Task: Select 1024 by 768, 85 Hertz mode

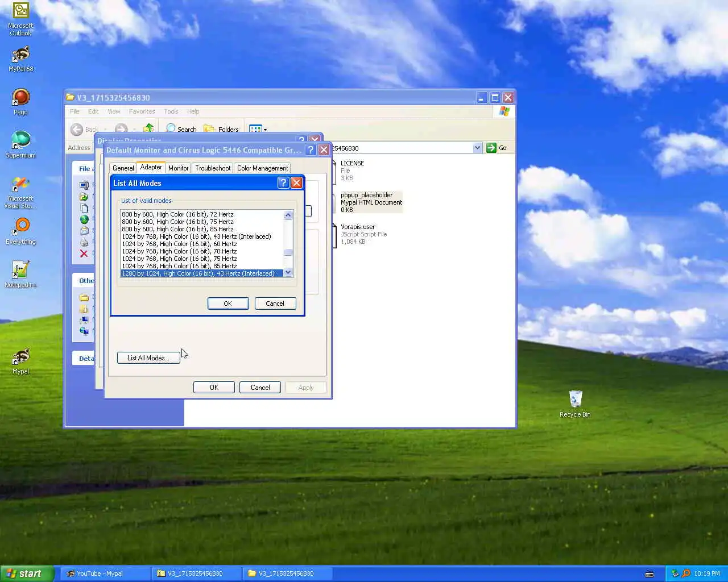Action: pyautogui.click(x=202, y=266)
